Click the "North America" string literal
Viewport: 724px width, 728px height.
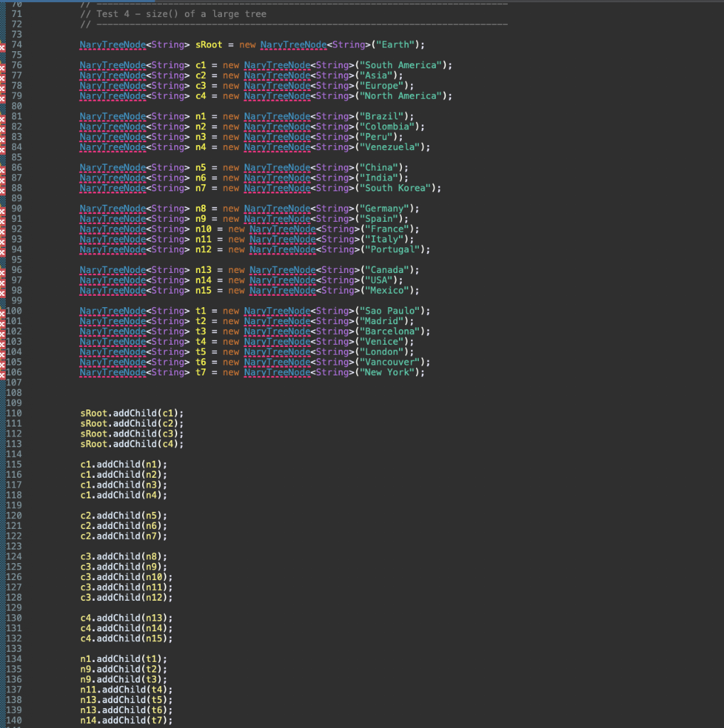click(400, 96)
